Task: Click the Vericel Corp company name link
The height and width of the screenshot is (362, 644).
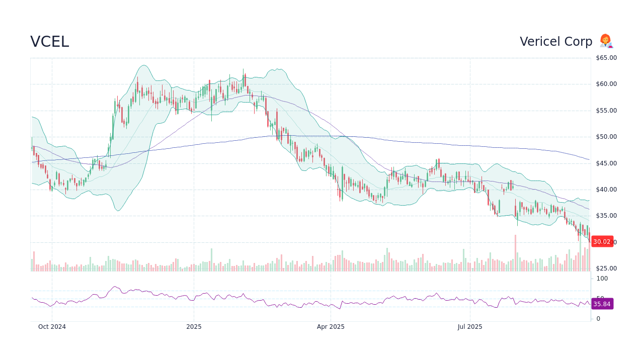Action: pyautogui.click(x=556, y=41)
